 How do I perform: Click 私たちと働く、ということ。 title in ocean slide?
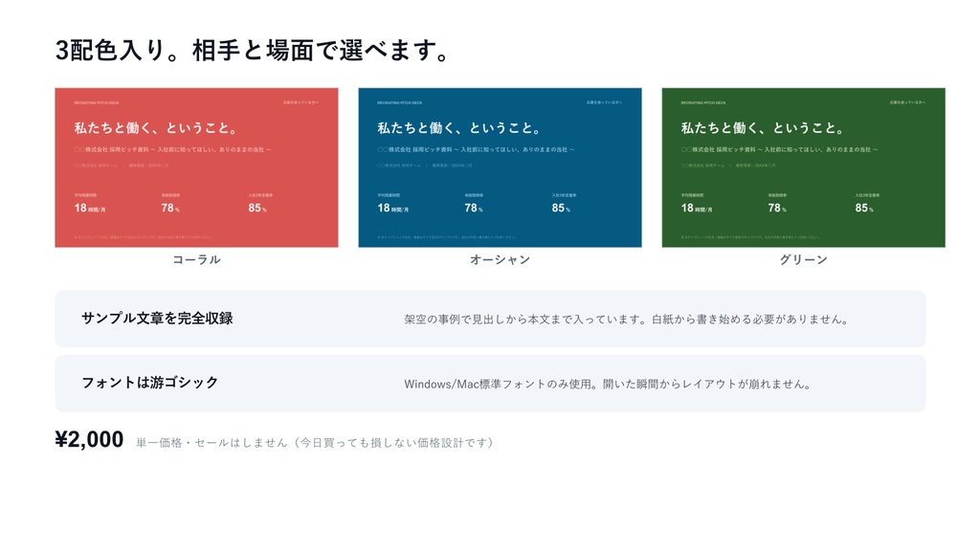(x=460, y=128)
